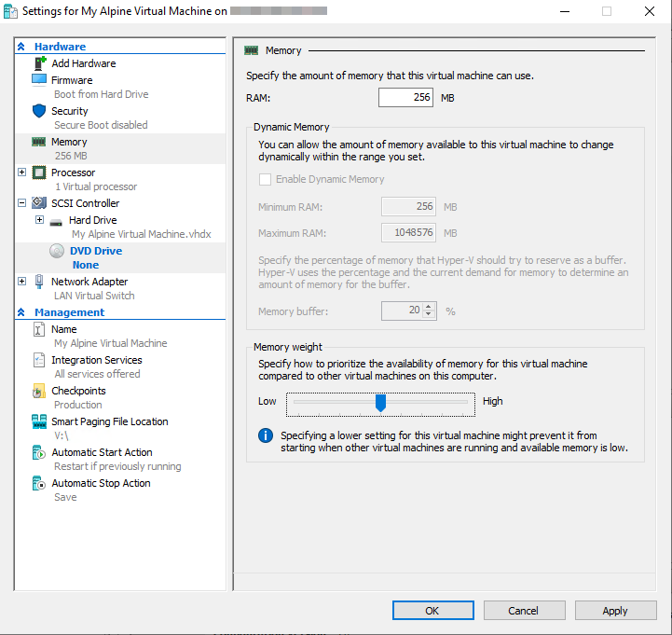
Task: Click the Security shield icon
Action: [x=39, y=111]
